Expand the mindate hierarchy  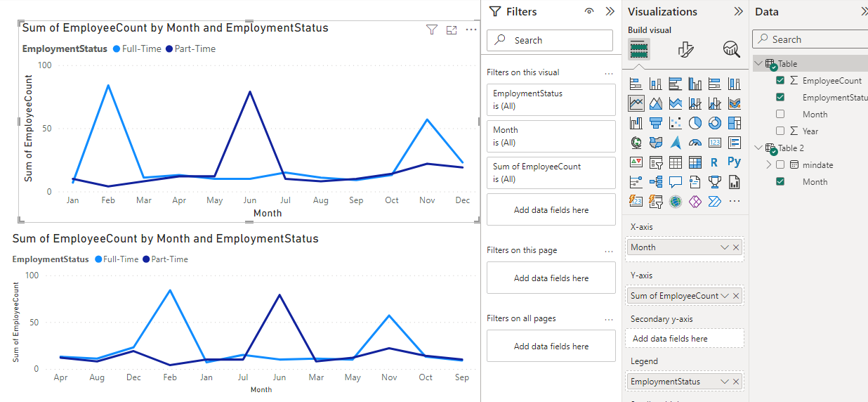[x=768, y=165]
